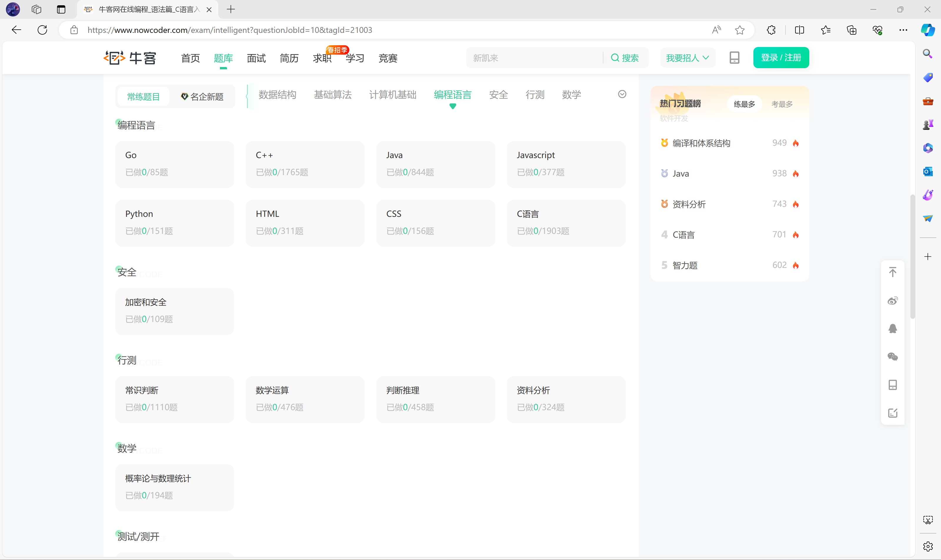
Task: Open 求职 navigation item
Action: tap(322, 58)
